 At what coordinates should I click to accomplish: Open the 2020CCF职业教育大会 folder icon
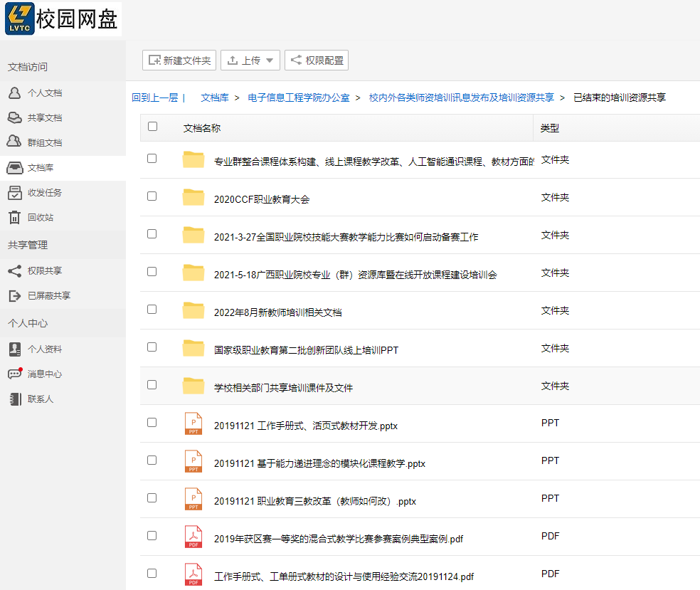(x=193, y=198)
